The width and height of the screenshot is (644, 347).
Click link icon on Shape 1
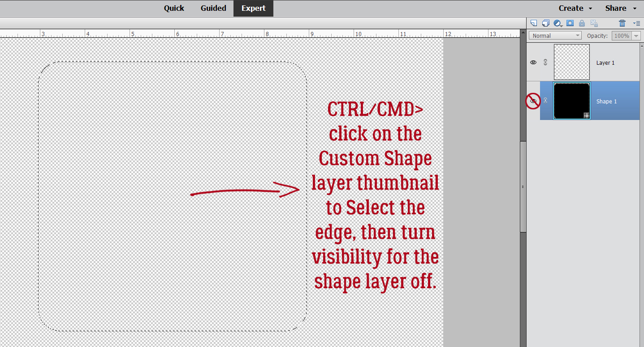click(x=545, y=101)
